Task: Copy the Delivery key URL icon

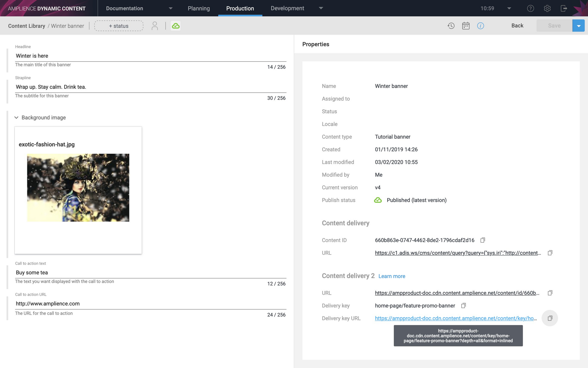Action: (x=550, y=318)
